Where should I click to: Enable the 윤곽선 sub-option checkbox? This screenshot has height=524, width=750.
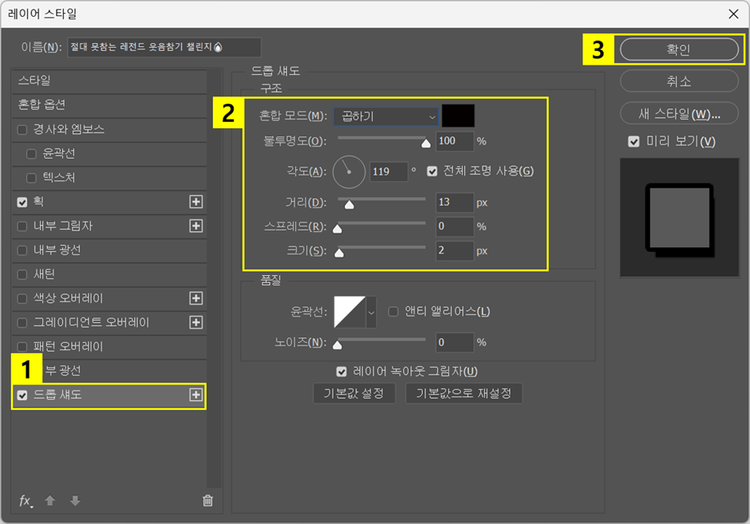pos(32,154)
